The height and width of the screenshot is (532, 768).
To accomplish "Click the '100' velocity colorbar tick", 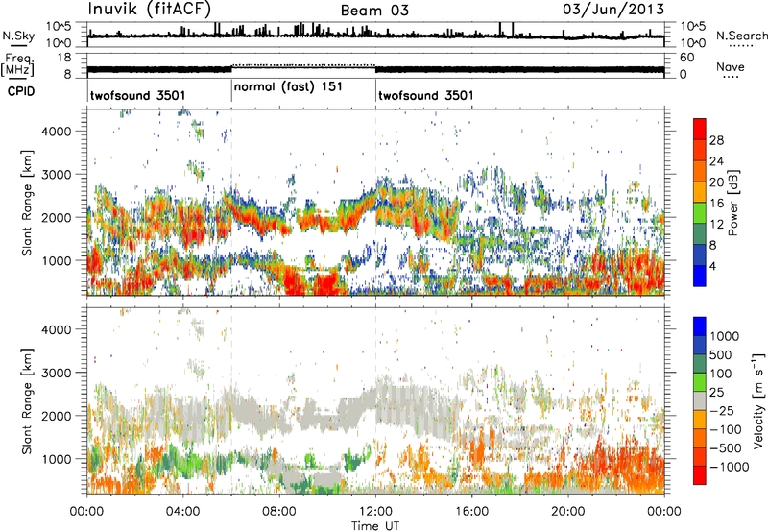I will (x=721, y=374).
